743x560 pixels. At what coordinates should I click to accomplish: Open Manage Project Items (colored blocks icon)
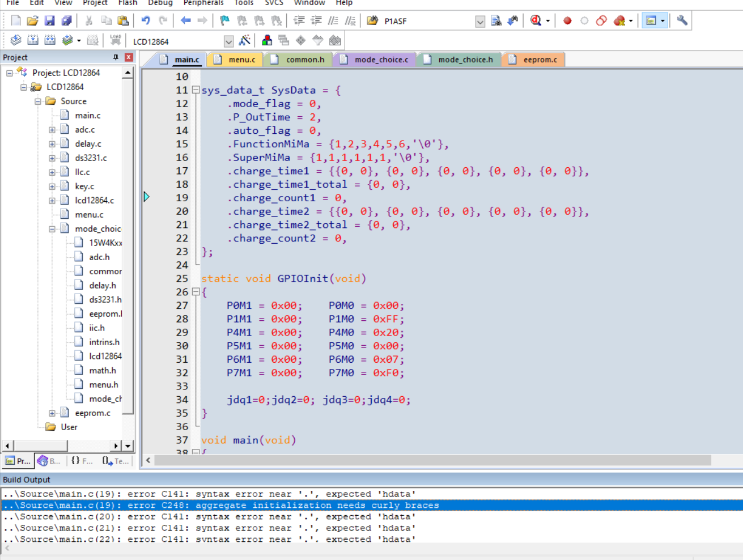tap(267, 40)
